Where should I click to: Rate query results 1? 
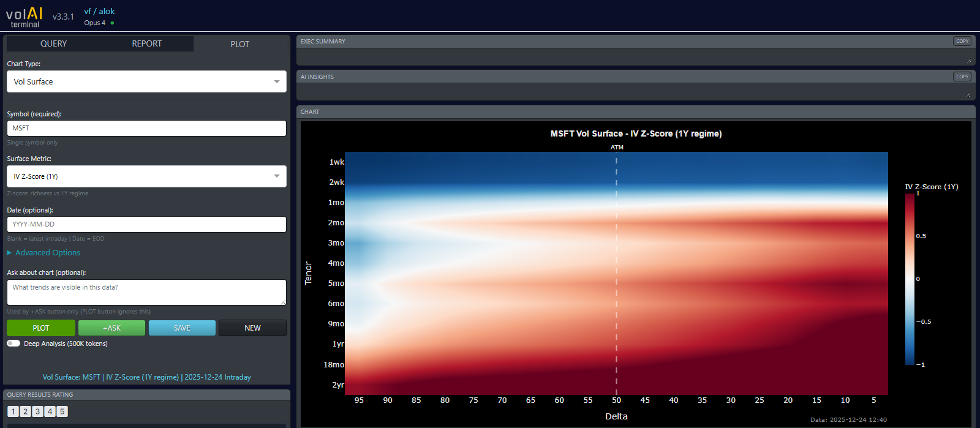[13, 411]
